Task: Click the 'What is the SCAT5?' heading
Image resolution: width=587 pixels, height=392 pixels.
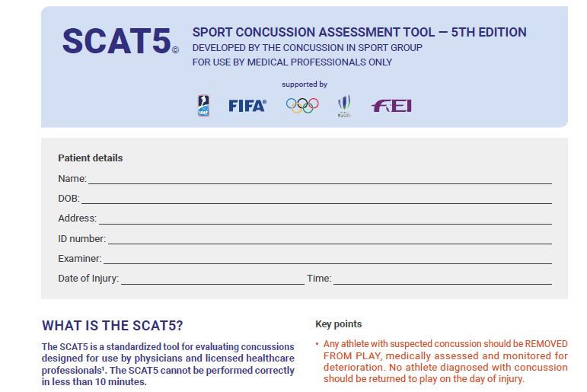Action: [x=113, y=326]
